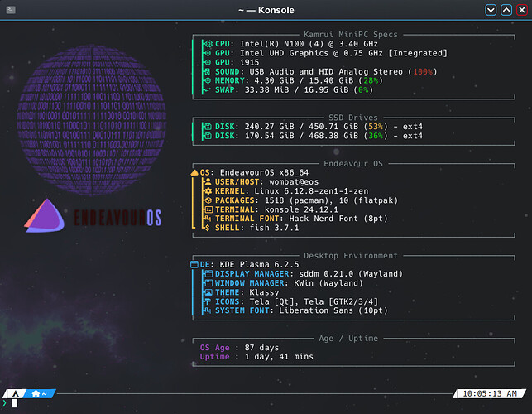Click the icon beside WINDOW MANAGER
The image size is (532, 414).
208,283
